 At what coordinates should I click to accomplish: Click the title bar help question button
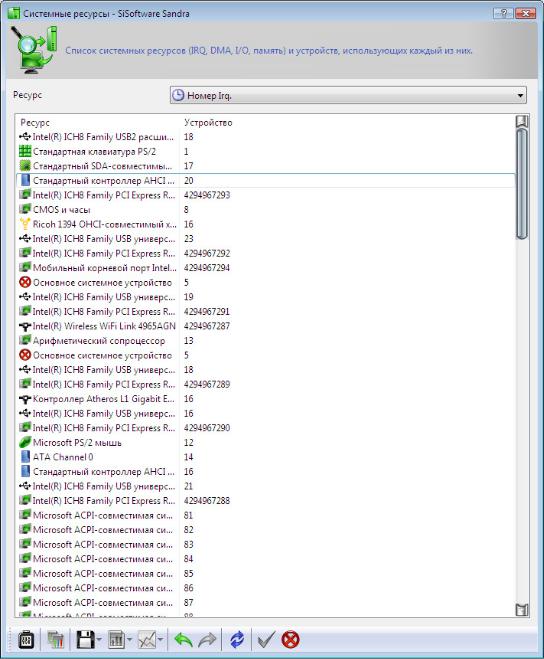coord(503,13)
